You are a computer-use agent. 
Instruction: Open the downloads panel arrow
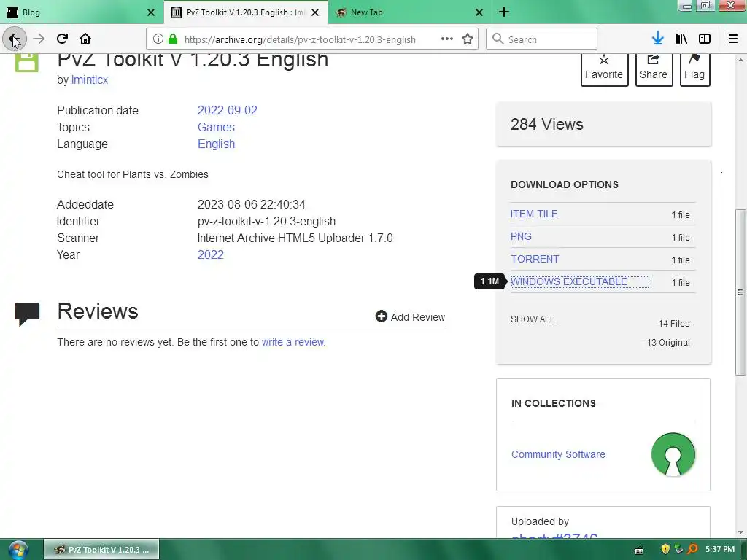point(658,39)
